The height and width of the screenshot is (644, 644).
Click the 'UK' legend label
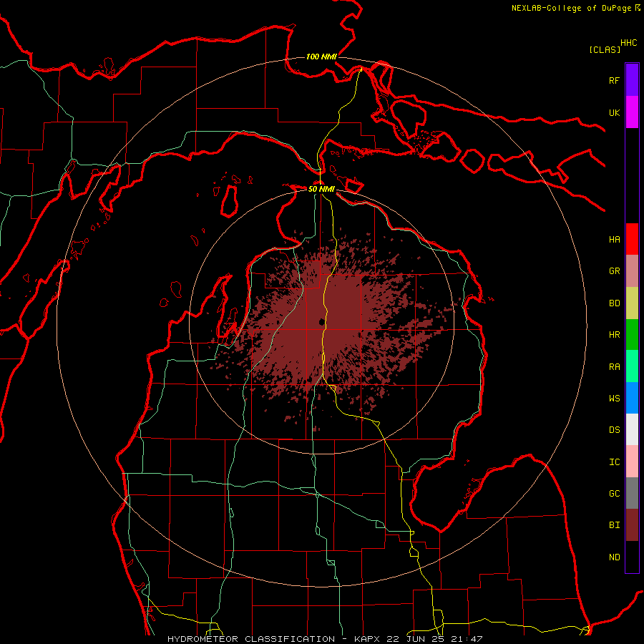coord(614,112)
